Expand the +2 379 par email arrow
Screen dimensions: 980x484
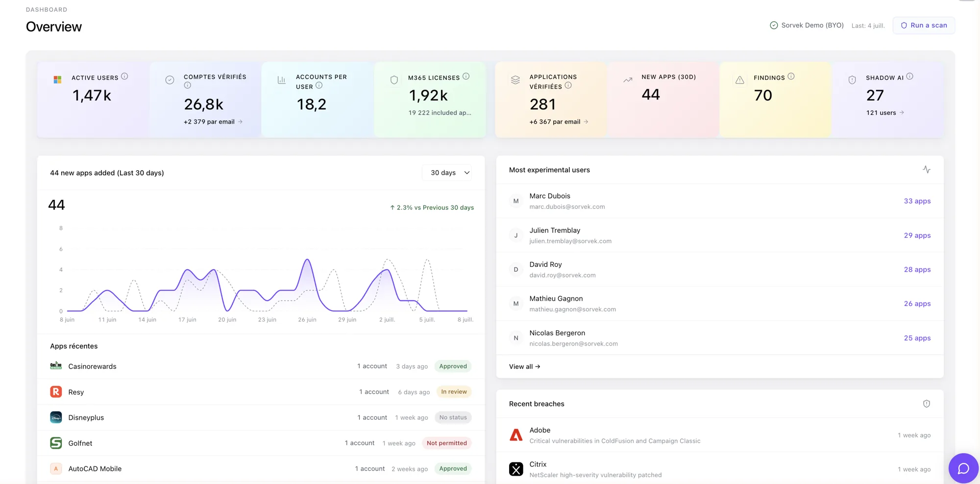(x=240, y=122)
